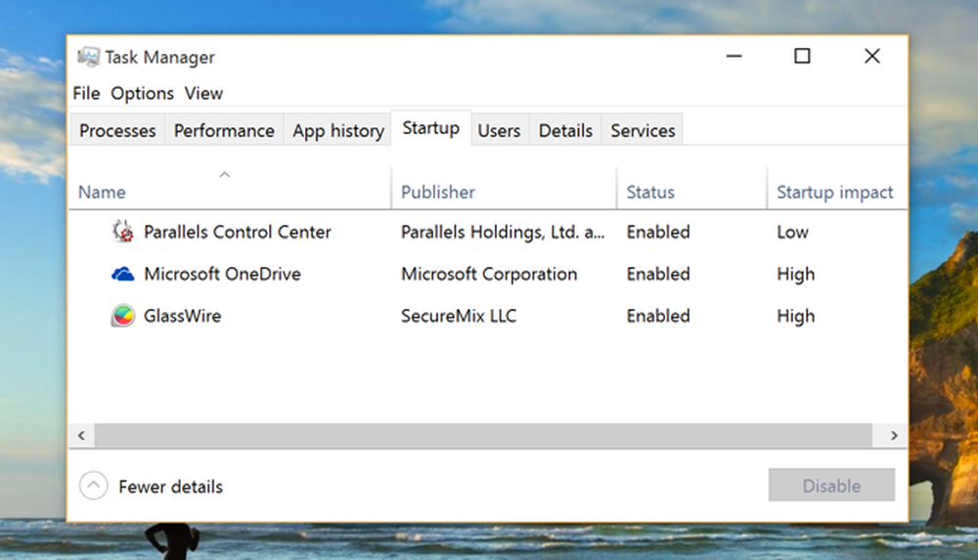Click the Microsoft OneDrive cloud icon
Screen dimensions: 978x560
123,274
